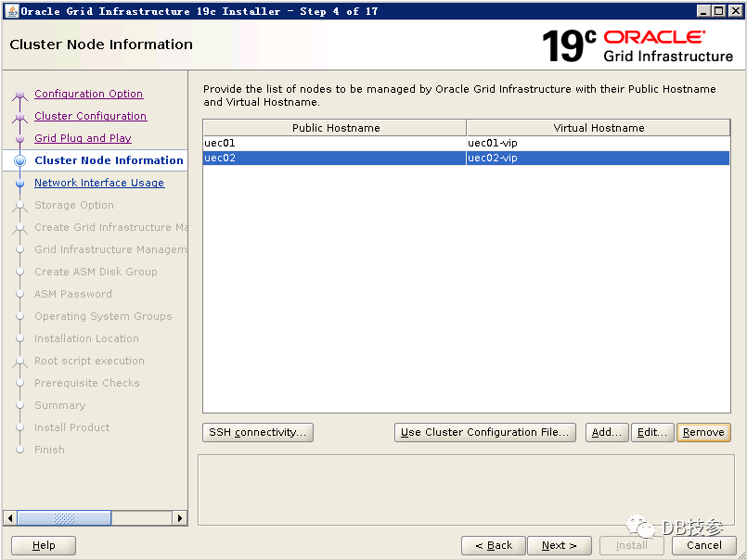This screenshot has height=560, width=747.
Task: Click the sidebar scroll right arrow
Action: point(180,518)
